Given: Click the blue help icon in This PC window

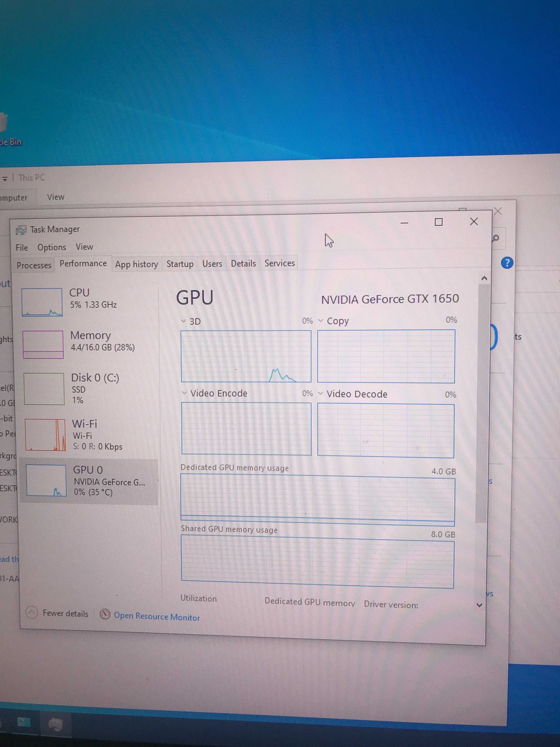Looking at the screenshot, I should pyautogui.click(x=507, y=262).
